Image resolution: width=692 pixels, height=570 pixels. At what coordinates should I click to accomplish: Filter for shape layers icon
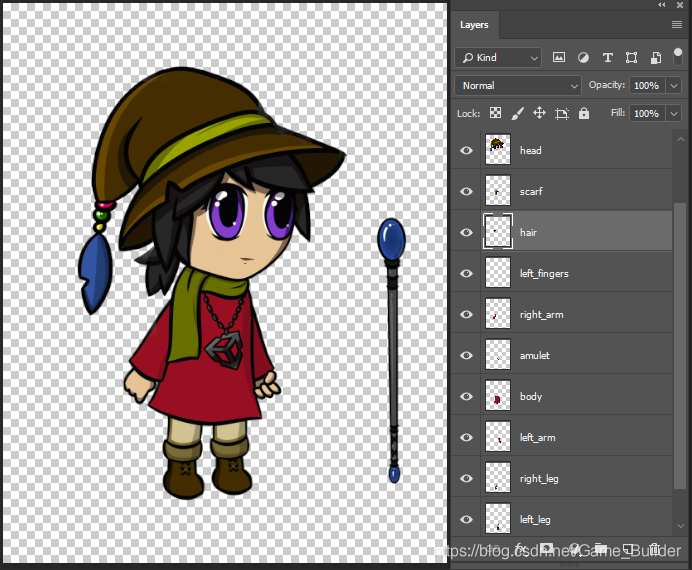(x=631, y=57)
